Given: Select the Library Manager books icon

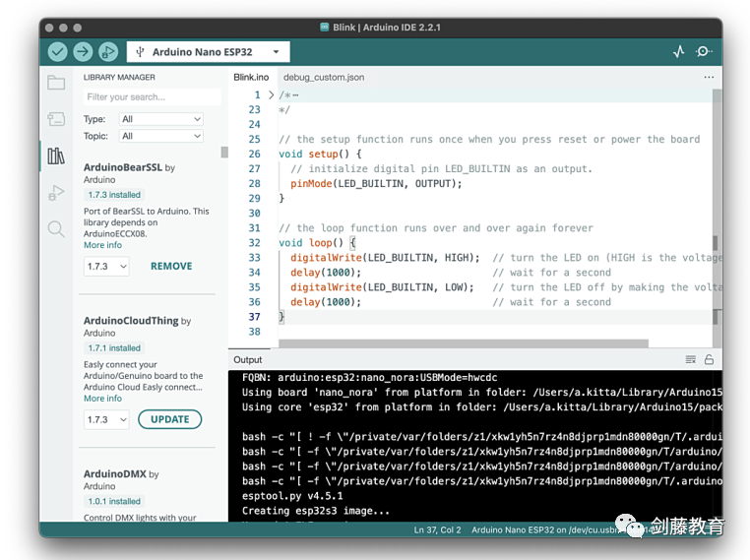Looking at the screenshot, I should click(56, 156).
